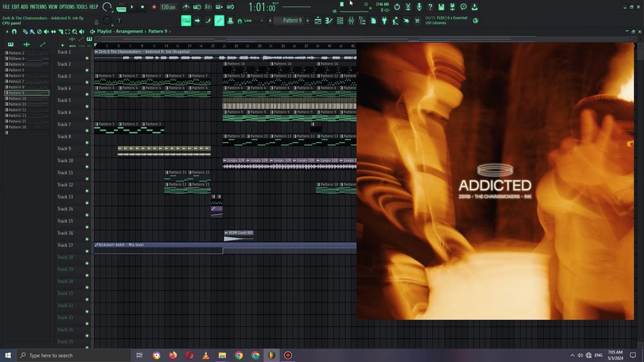Open the PATTERNS menu

[x=38, y=7]
